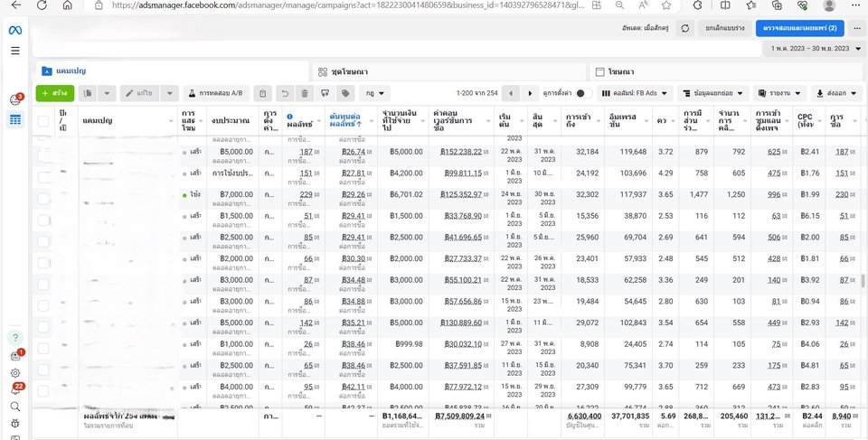Image resolution: width=868 pixels, height=440 pixels.
Task: Click the green create button
Action: (55, 94)
